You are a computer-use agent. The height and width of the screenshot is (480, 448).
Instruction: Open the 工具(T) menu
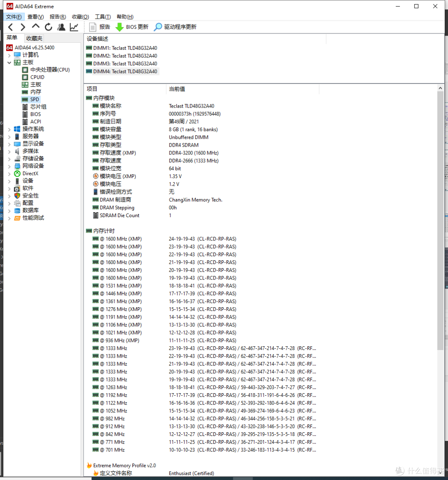[103, 17]
